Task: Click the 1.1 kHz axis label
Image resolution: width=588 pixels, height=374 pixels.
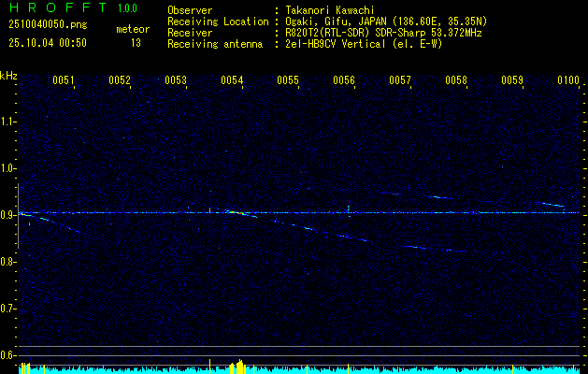Action: (x=8, y=121)
